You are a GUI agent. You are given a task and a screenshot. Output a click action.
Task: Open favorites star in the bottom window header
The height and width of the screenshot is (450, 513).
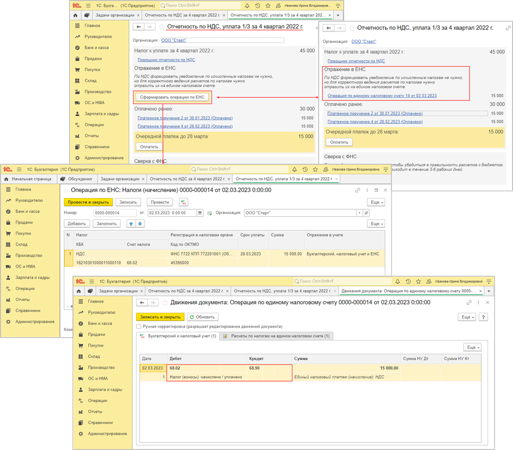point(418,282)
